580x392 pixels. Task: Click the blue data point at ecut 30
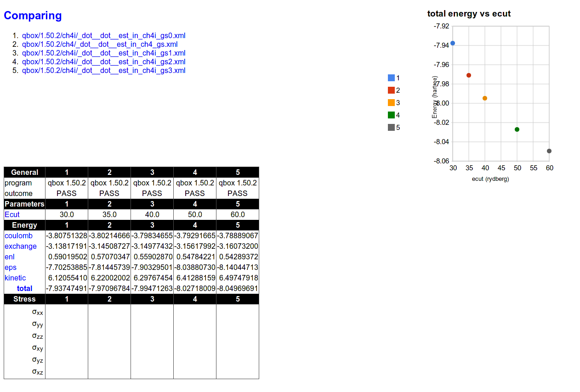(x=453, y=43)
